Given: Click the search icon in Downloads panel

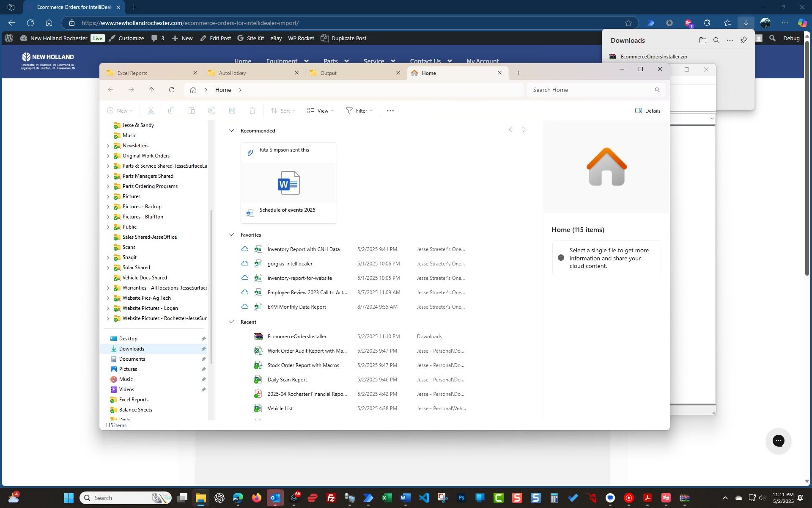Looking at the screenshot, I should tap(716, 41).
